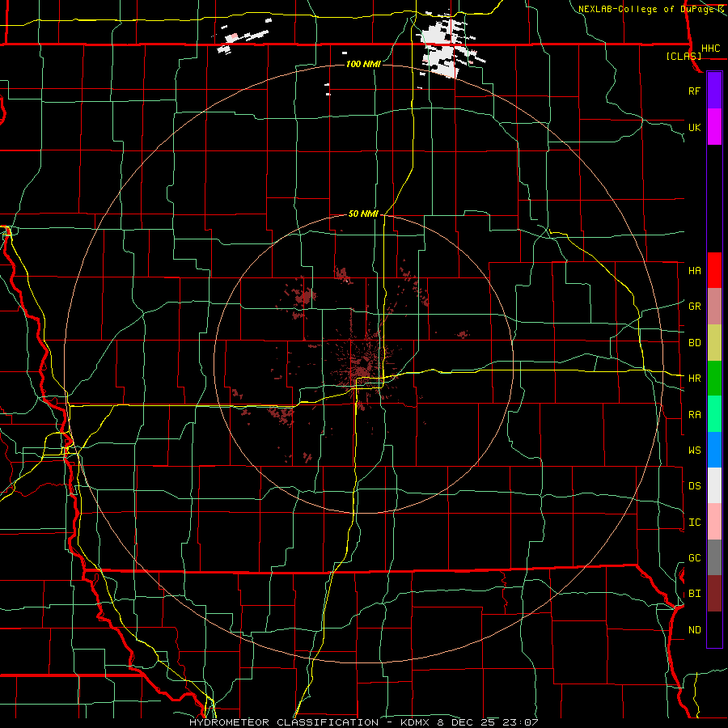The image size is (728, 728).
Task: Click the white DS legend swatch
Action: tap(714, 485)
